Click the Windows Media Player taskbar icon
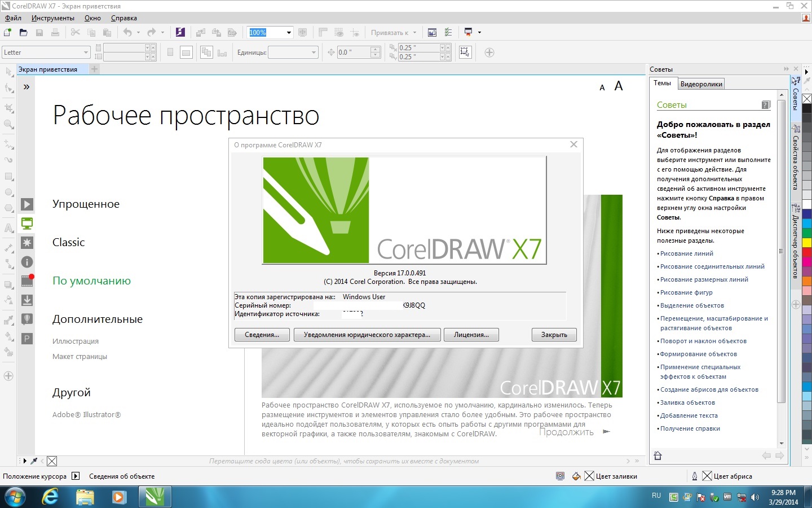Screen dimensions: 812x508 pos(119,497)
